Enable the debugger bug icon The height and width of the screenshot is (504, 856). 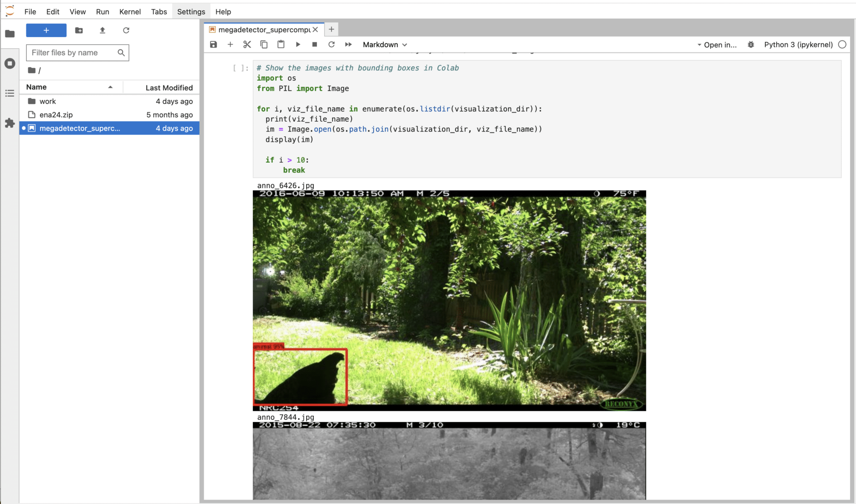[751, 45]
